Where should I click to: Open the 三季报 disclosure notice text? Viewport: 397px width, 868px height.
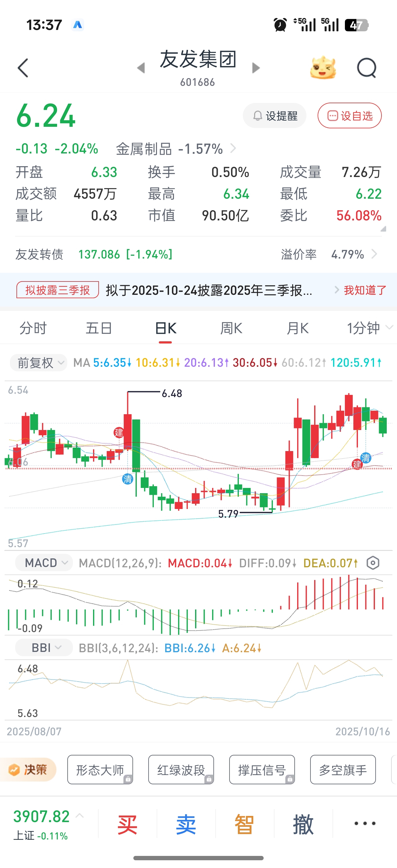(209, 290)
